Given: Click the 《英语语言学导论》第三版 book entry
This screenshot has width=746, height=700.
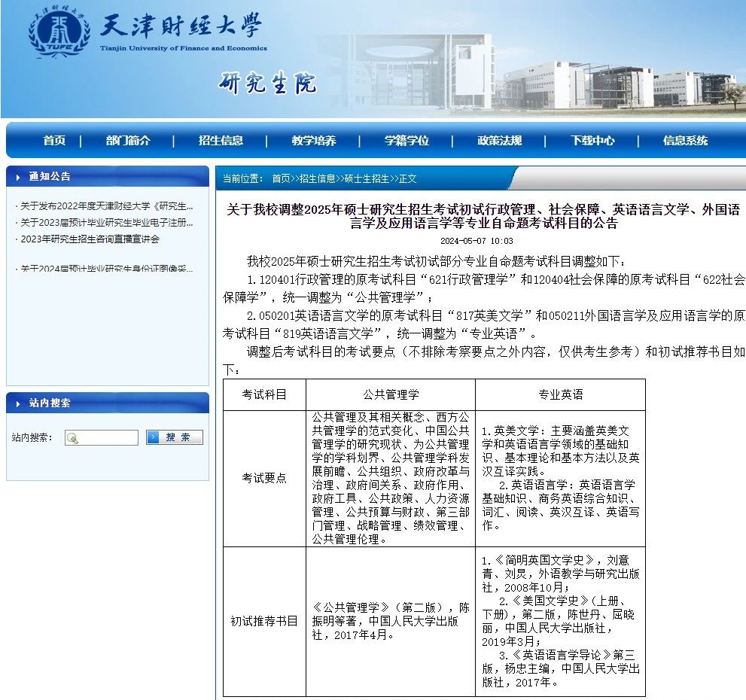Looking at the screenshot, I should coord(561,668).
